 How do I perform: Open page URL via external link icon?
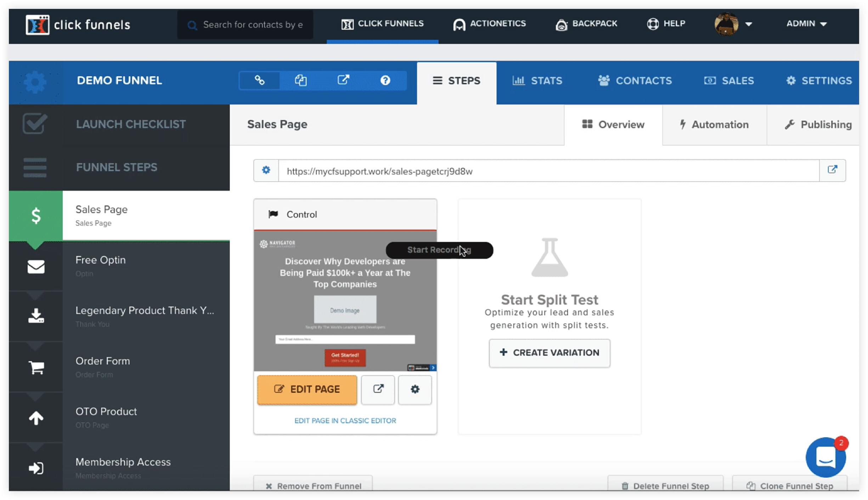point(832,170)
